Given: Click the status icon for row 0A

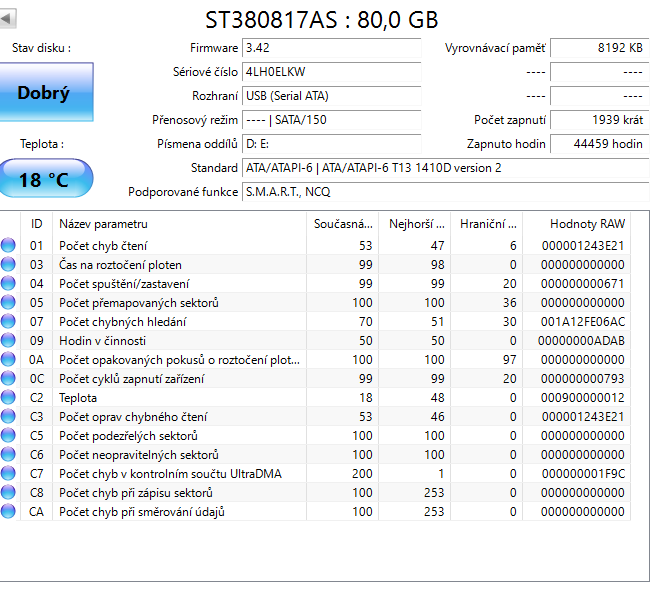Looking at the screenshot, I should click(8, 359).
